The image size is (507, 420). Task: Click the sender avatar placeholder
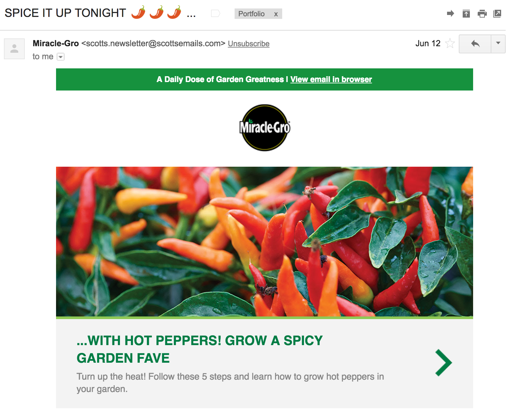coord(14,49)
